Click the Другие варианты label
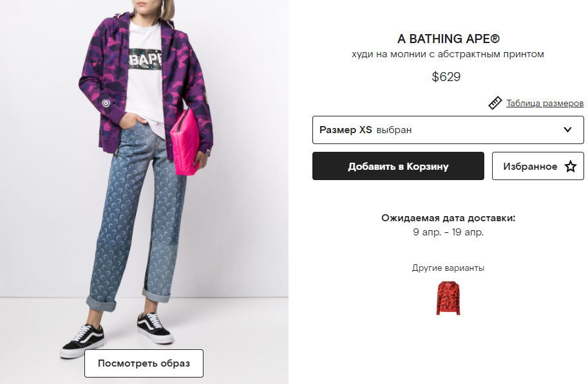Viewport: 588px width, 384px height. 448,268
